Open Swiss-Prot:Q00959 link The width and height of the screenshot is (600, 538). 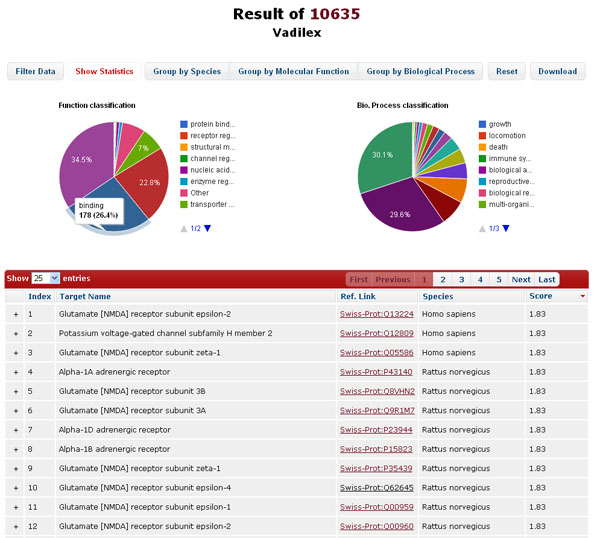pyautogui.click(x=377, y=507)
